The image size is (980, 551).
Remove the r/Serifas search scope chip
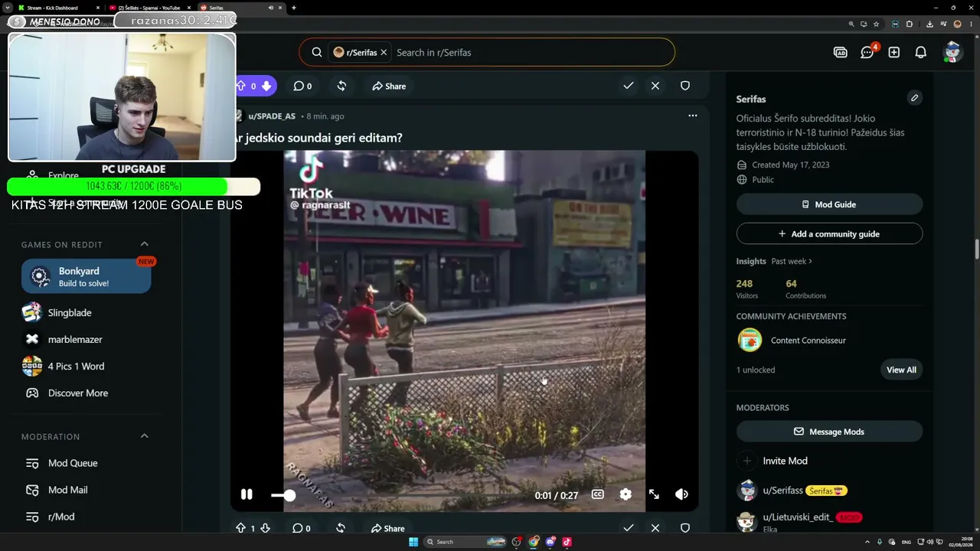coord(384,52)
